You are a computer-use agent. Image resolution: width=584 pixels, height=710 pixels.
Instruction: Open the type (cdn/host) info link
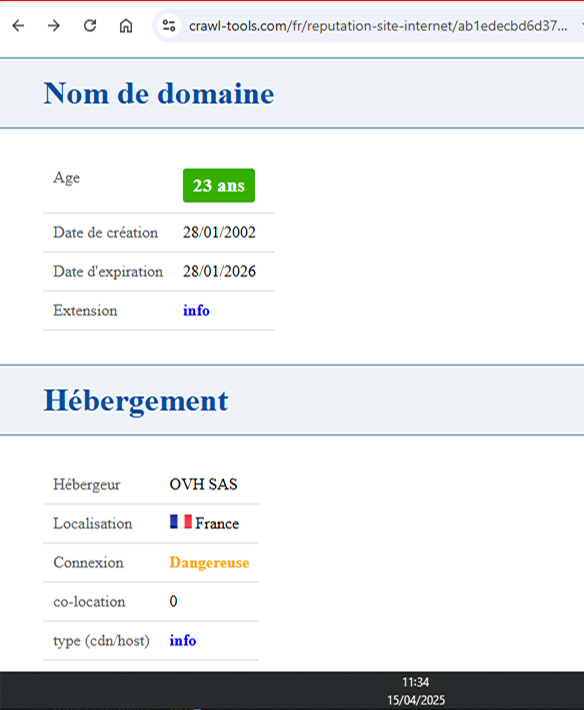point(182,641)
